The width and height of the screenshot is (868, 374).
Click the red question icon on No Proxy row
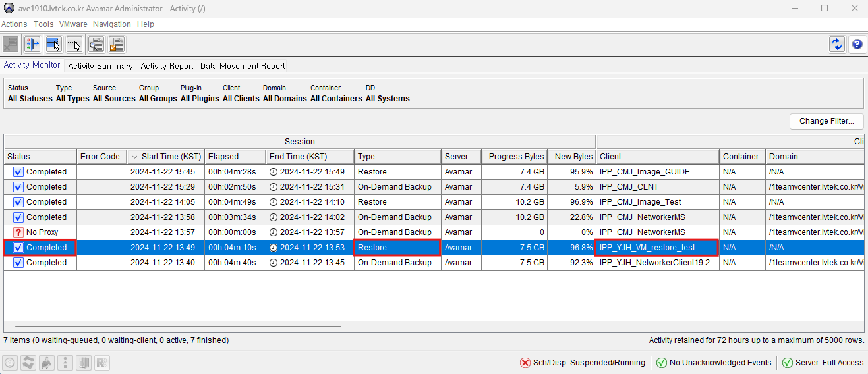[x=18, y=232]
